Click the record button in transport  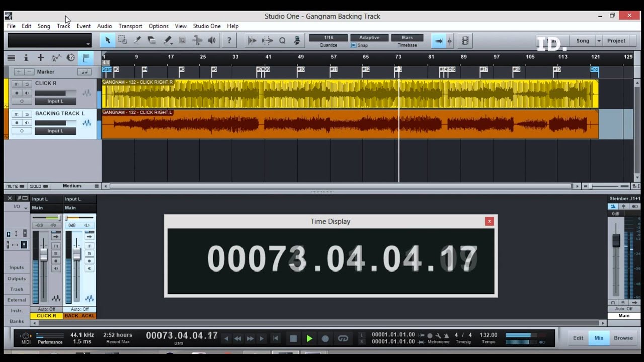coord(325,339)
